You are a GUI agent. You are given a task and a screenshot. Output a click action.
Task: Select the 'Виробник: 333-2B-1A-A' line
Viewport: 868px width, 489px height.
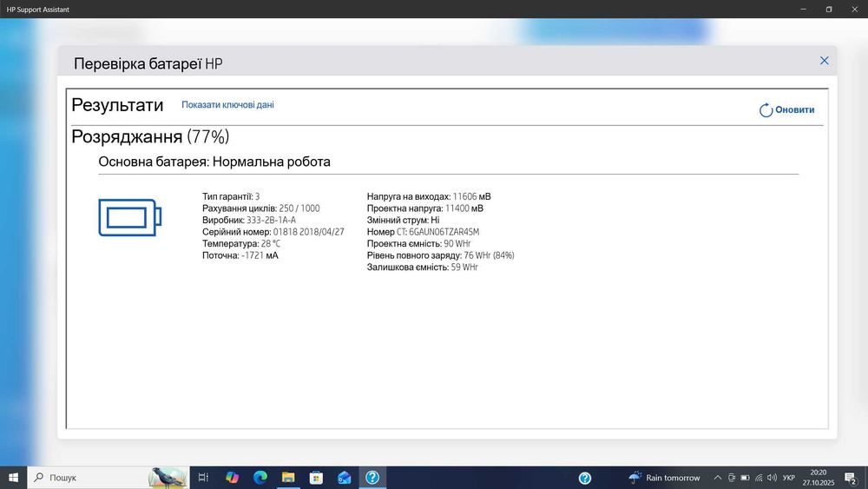pyautogui.click(x=249, y=220)
